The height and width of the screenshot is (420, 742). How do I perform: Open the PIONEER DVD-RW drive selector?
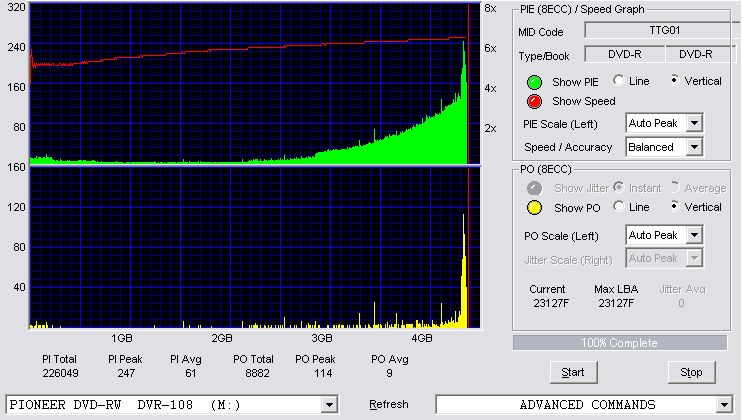click(x=329, y=405)
